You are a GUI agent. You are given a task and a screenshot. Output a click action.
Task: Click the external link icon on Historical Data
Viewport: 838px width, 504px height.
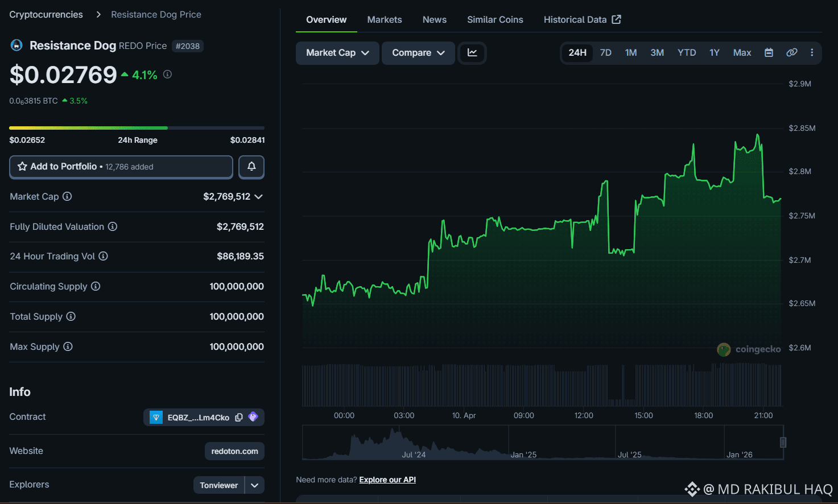pos(616,19)
